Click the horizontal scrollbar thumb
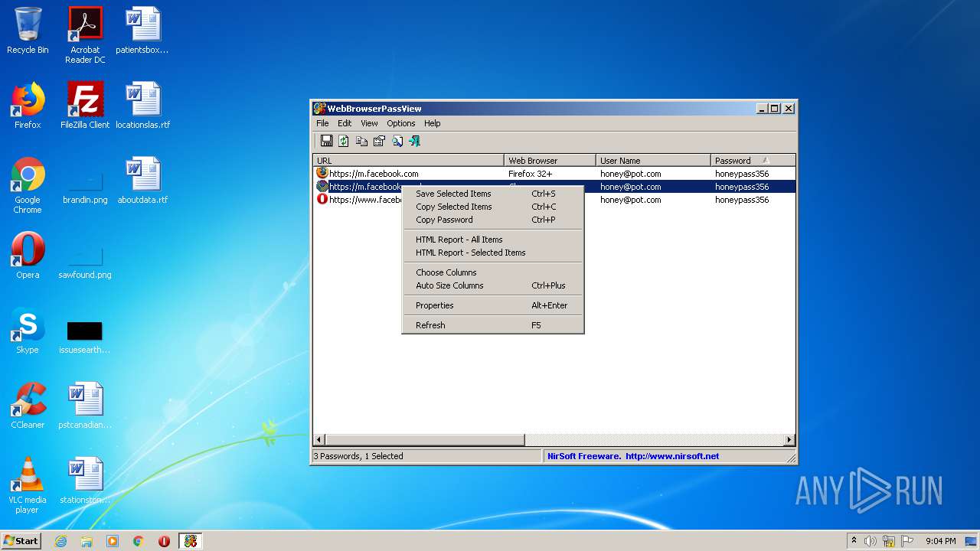 (425, 440)
